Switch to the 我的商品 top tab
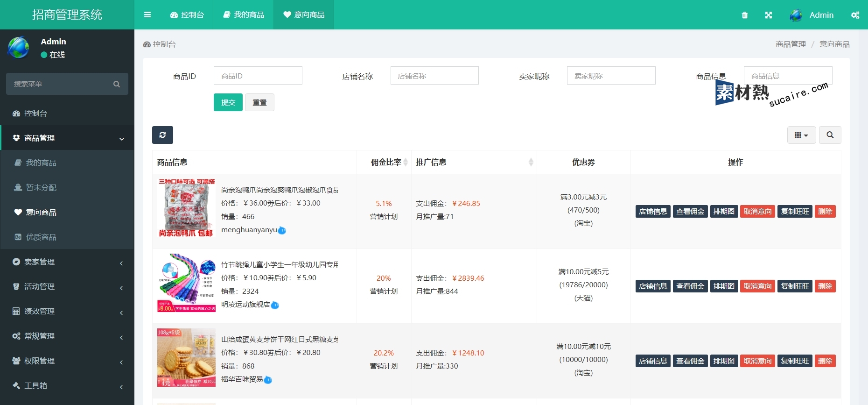This screenshot has width=868, height=405. coord(244,15)
